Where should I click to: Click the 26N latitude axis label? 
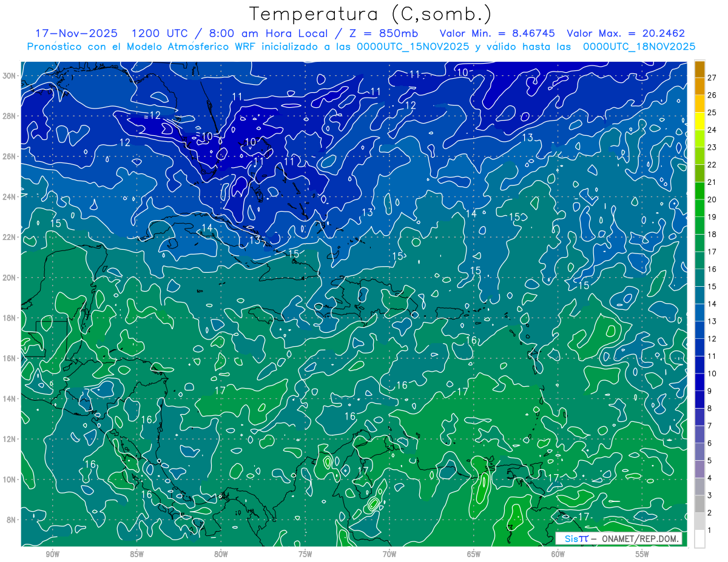click(10, 156)
